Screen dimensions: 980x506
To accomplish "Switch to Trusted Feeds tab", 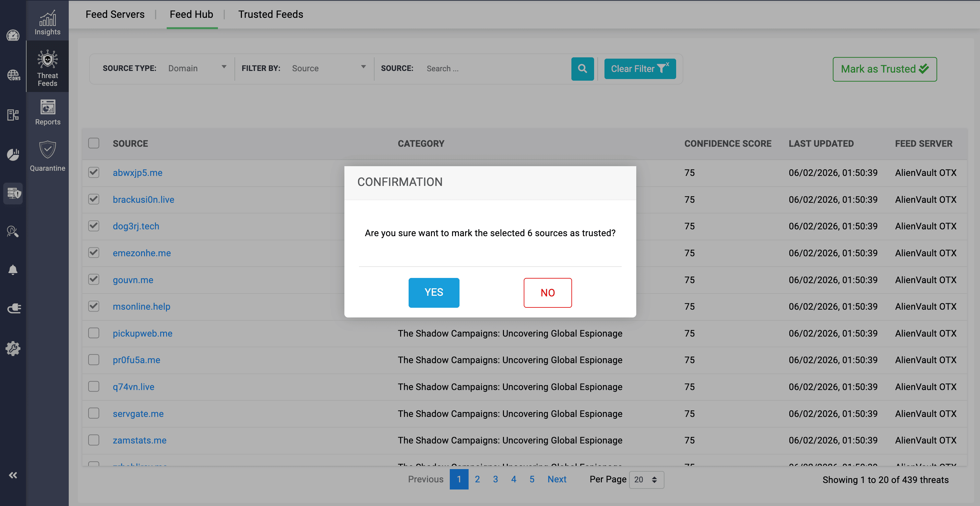I will tap(270, 15).
